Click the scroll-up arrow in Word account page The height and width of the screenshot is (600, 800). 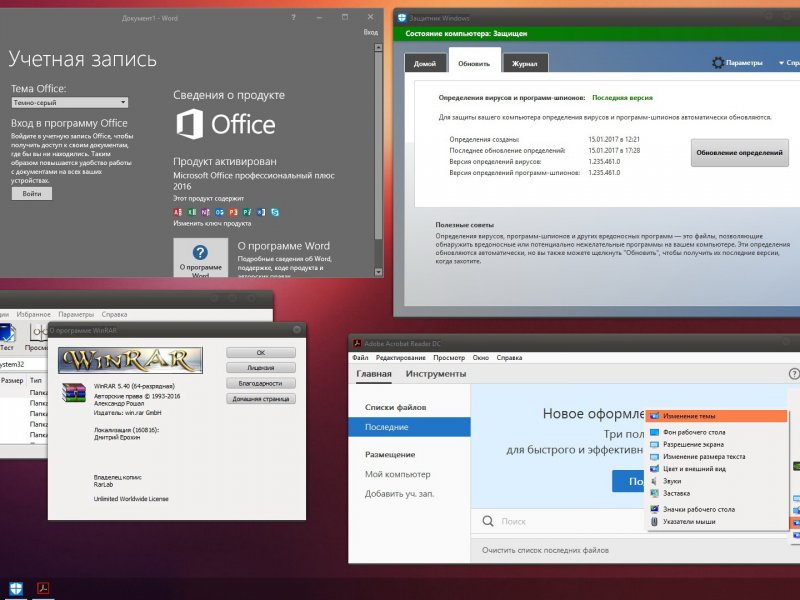tap(378, 47)
